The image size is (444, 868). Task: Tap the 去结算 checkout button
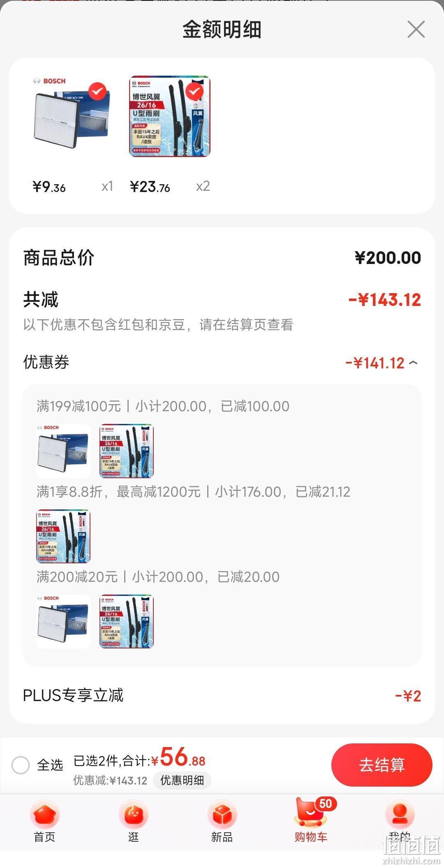[382, 765]
